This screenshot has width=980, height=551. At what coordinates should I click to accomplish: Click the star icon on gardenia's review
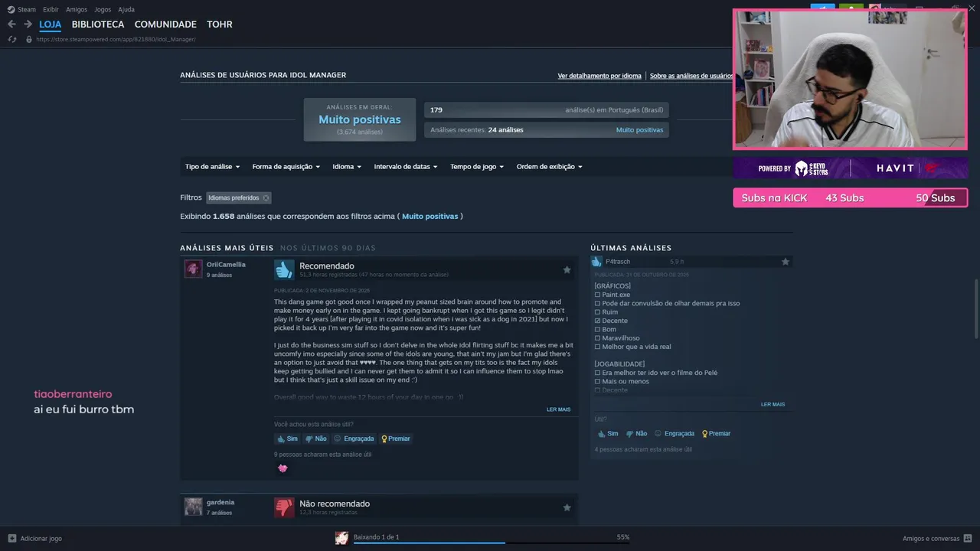(x=567, y=507)
